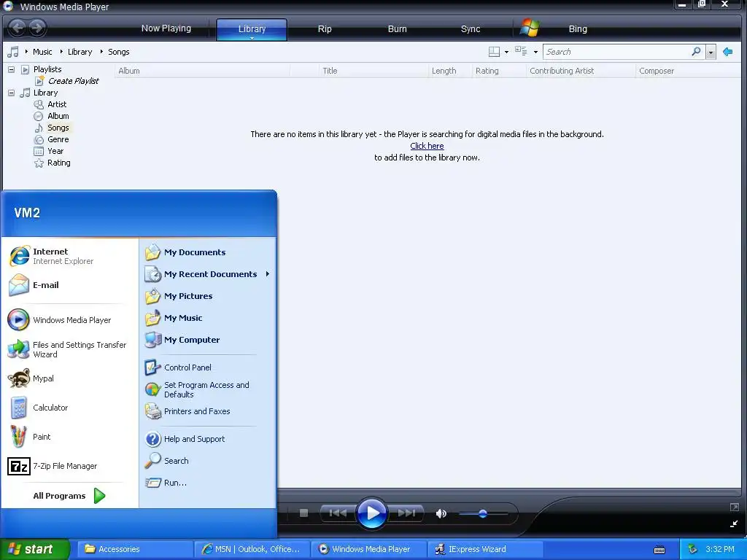The height and width of the screenshot is (560, 747).
Task: Open the Now Playing tab
Action: pos(166,28)
